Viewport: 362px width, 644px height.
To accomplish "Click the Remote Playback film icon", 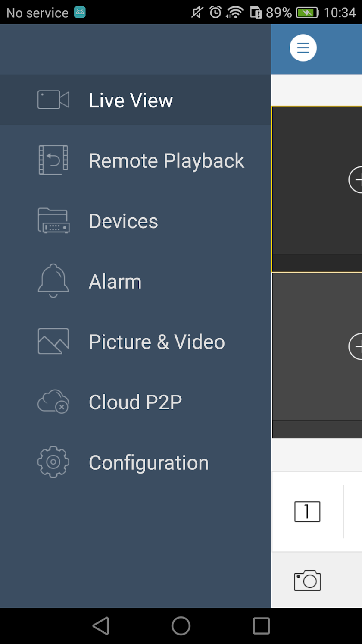I will coord(53,160).
